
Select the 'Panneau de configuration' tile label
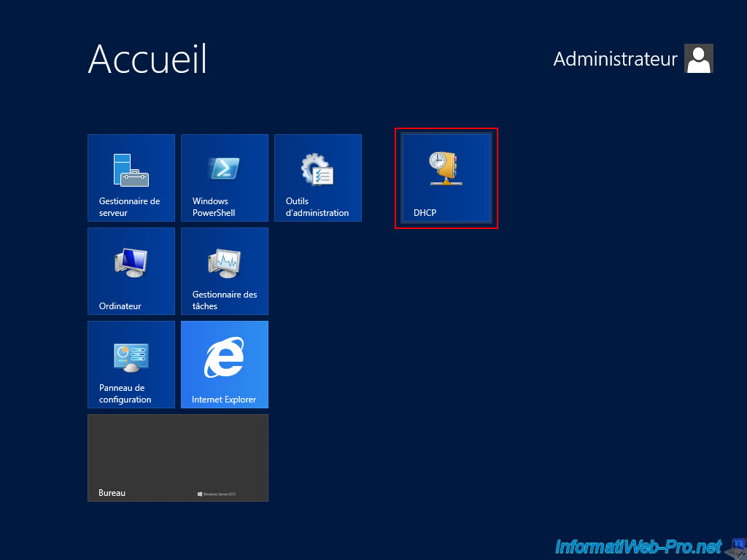tap(125, 394)
